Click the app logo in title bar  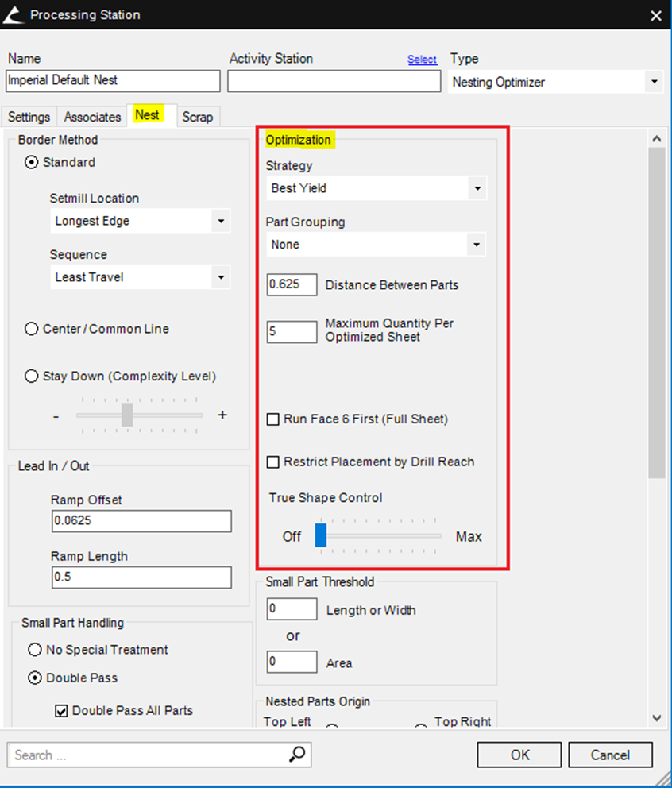13,14
